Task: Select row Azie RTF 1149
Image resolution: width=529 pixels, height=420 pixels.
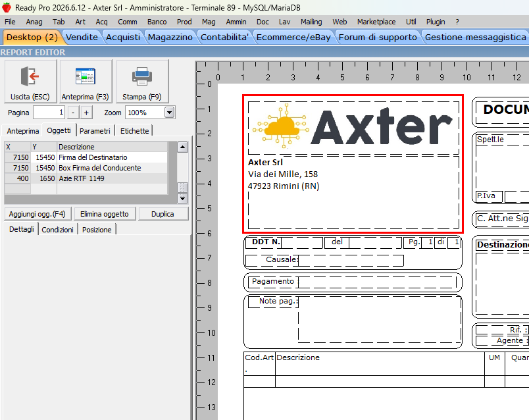Action: click(x=86, y=178)
